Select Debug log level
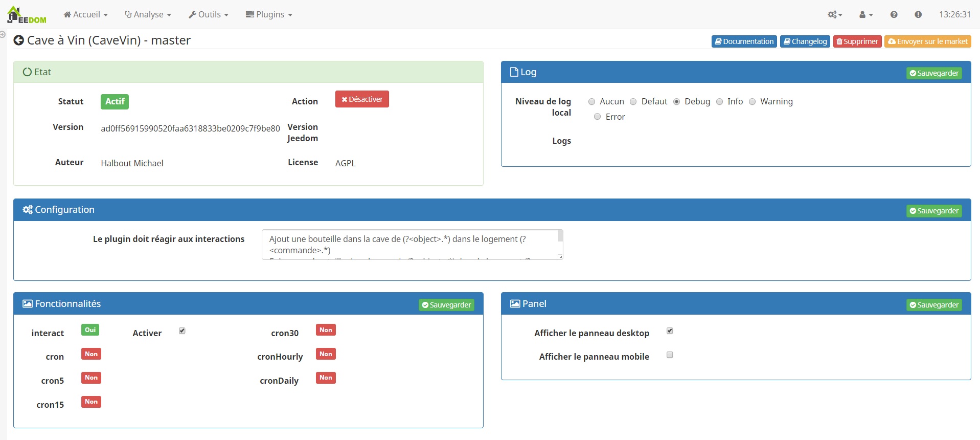This screenshot has height=440, width=980. 676,102
